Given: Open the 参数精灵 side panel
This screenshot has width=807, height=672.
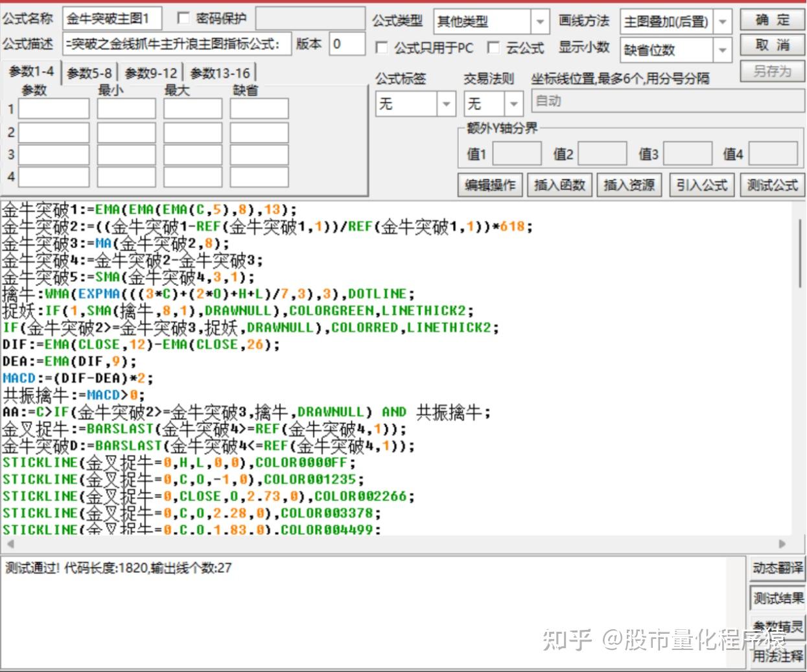Looking at the screenshot, I should click(x=778, y=627).
